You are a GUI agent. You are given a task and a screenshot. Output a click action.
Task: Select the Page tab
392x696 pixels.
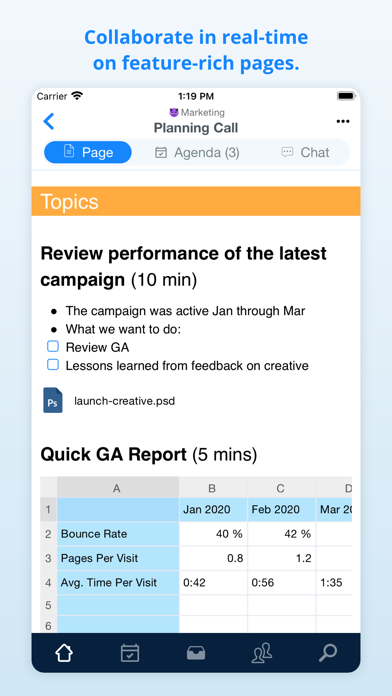pos(88,152)
